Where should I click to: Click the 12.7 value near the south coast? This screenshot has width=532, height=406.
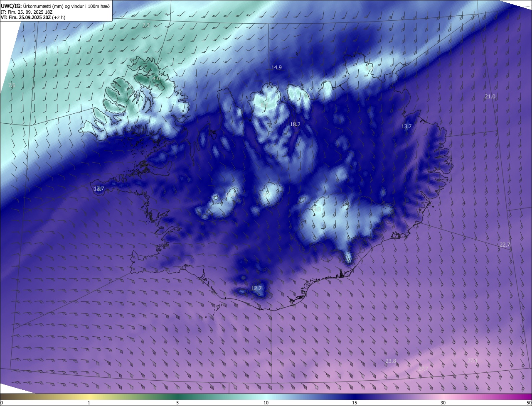point(257,288)
